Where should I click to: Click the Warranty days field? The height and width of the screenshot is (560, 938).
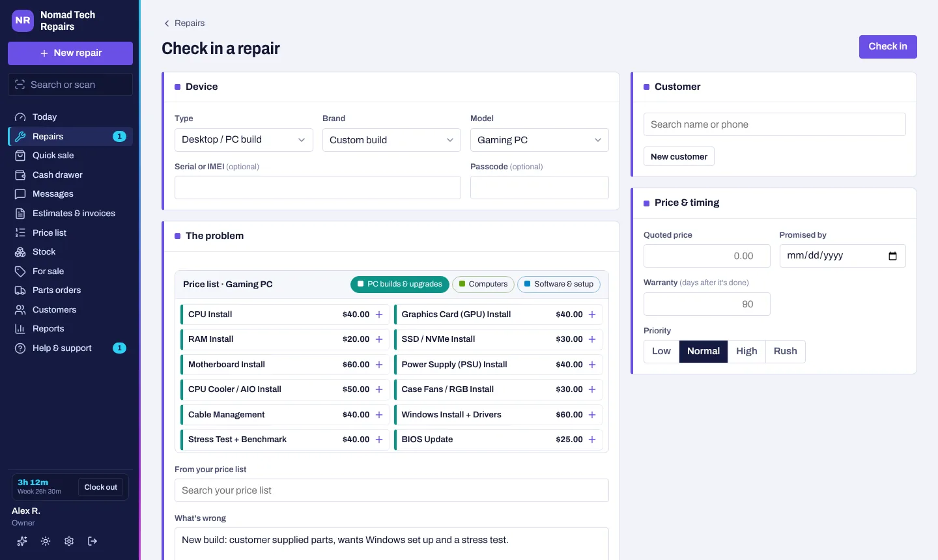[x=707, y=304]
